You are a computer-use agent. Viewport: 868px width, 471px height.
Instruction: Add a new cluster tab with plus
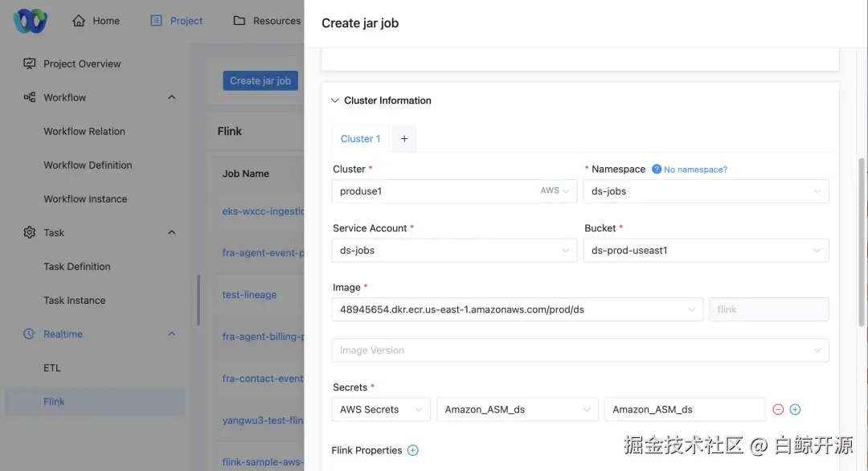tap(404, 138)
